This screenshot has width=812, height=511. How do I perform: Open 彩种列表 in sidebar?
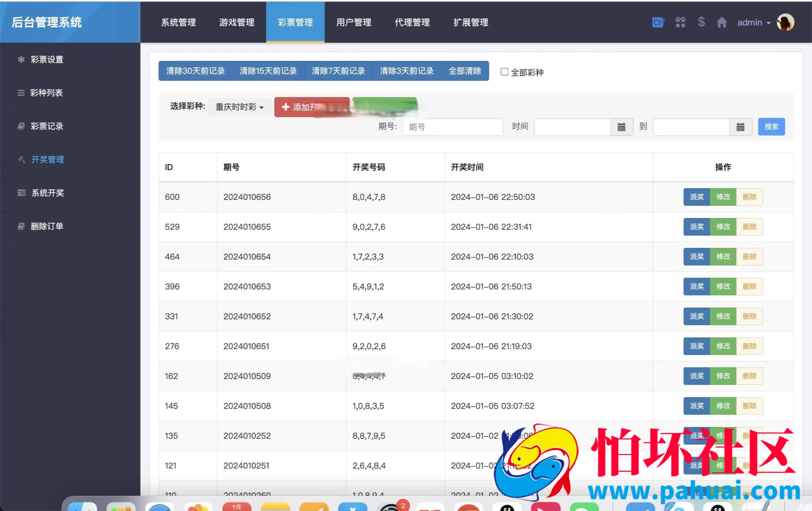pos(70,93)
